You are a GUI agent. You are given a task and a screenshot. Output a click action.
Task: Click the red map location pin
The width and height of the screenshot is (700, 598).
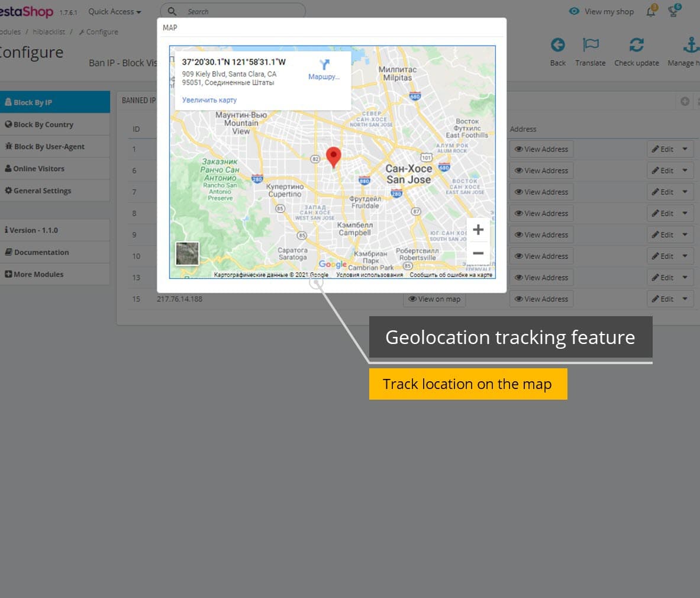click(334, 157)
